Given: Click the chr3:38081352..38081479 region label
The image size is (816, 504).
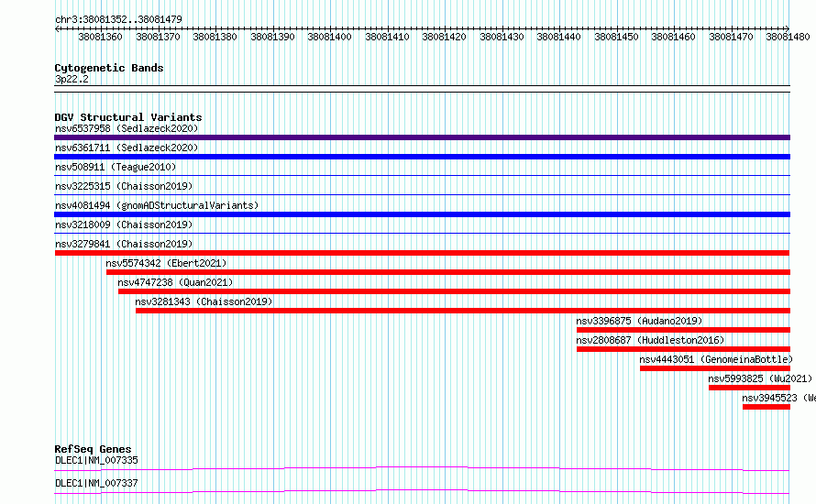Looking at the screenshot, I should (x=118, y=19).
